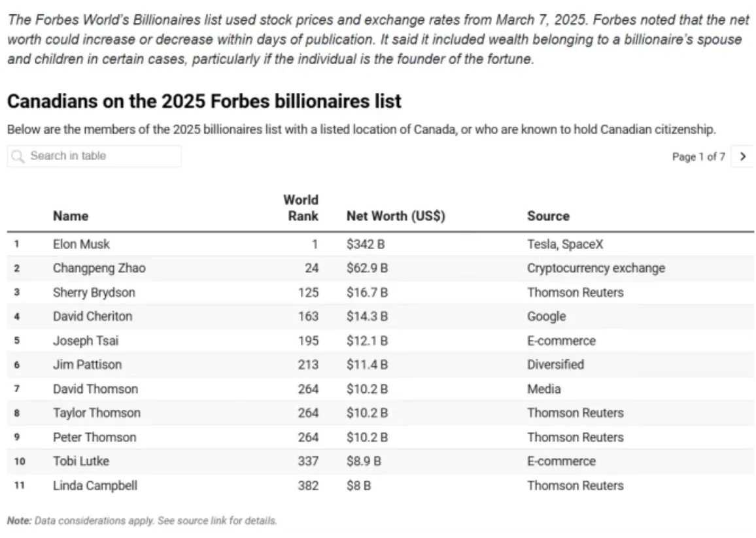
Task: Click the data considerations note text
Action: 142,521
